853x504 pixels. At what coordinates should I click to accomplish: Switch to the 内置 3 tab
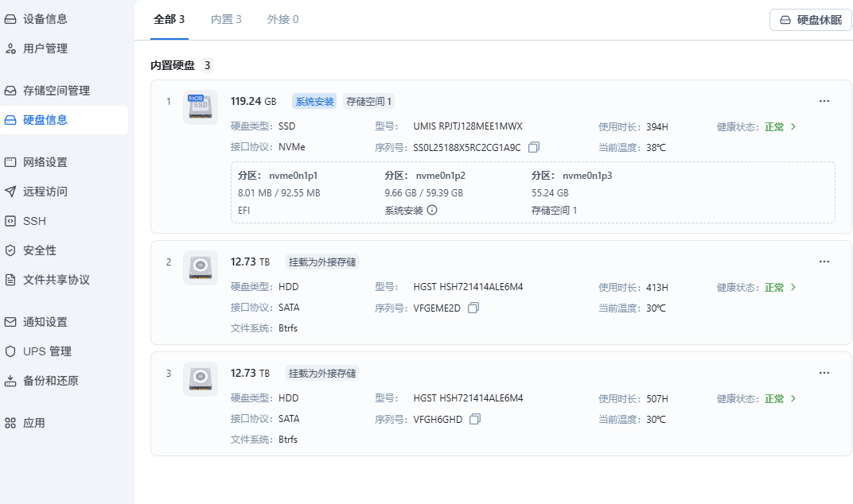click(x=226, y=20)
